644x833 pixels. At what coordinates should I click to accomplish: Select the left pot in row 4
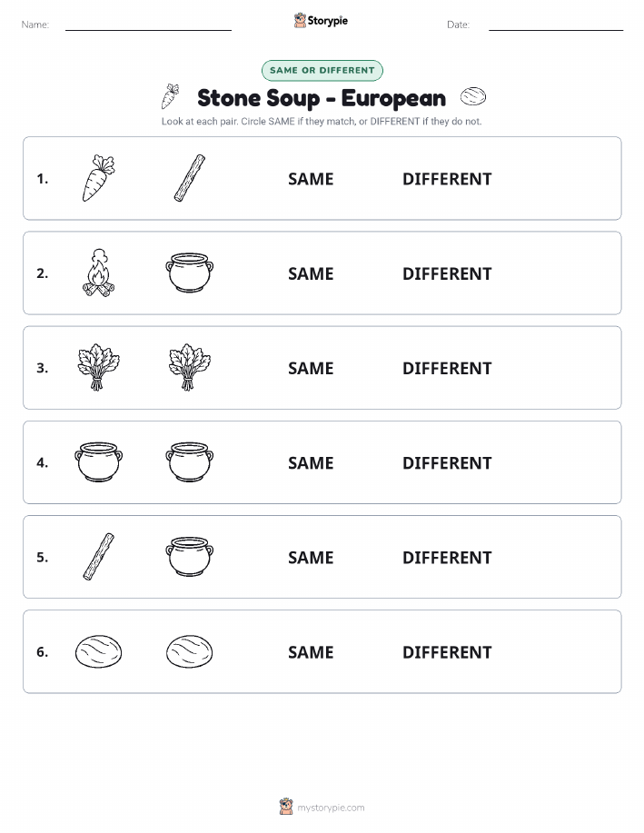pos(98,462)
